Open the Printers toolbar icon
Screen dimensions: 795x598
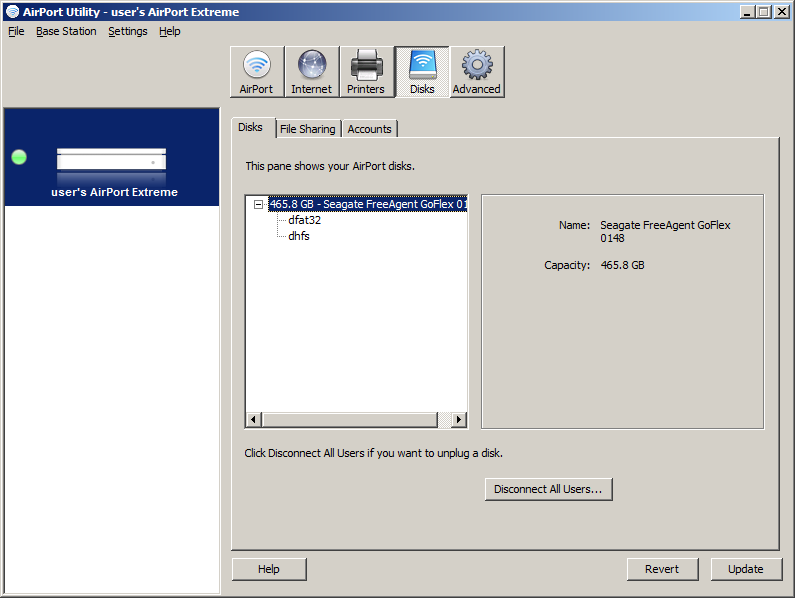367,72
